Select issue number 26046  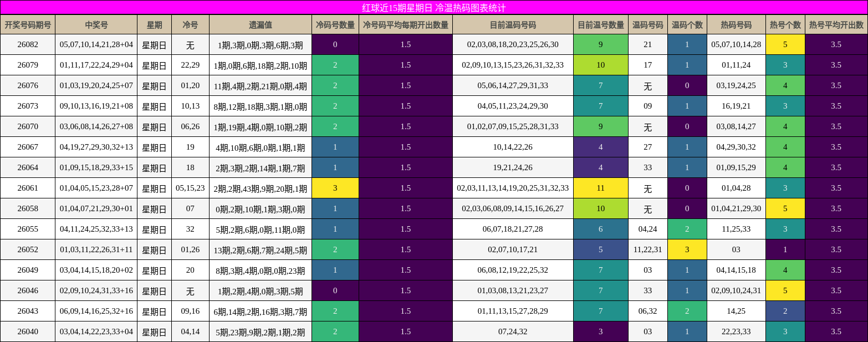tap(28, 290)
